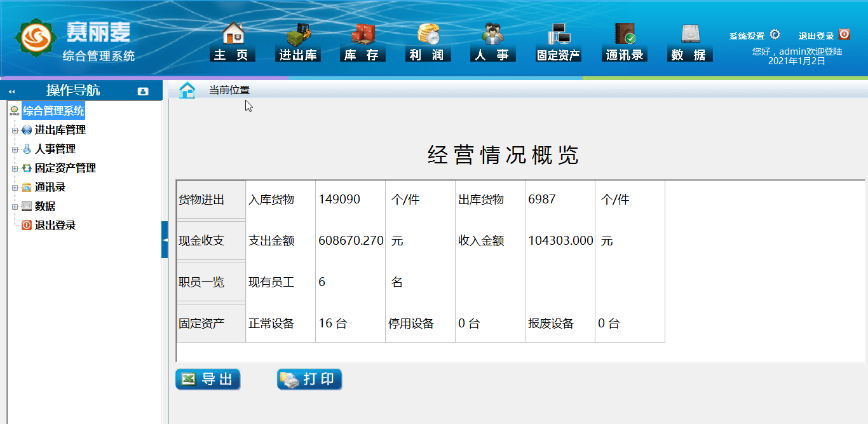Screen dimensions: 868x424
Task: Click the 打印 print button
Action: 309,379
